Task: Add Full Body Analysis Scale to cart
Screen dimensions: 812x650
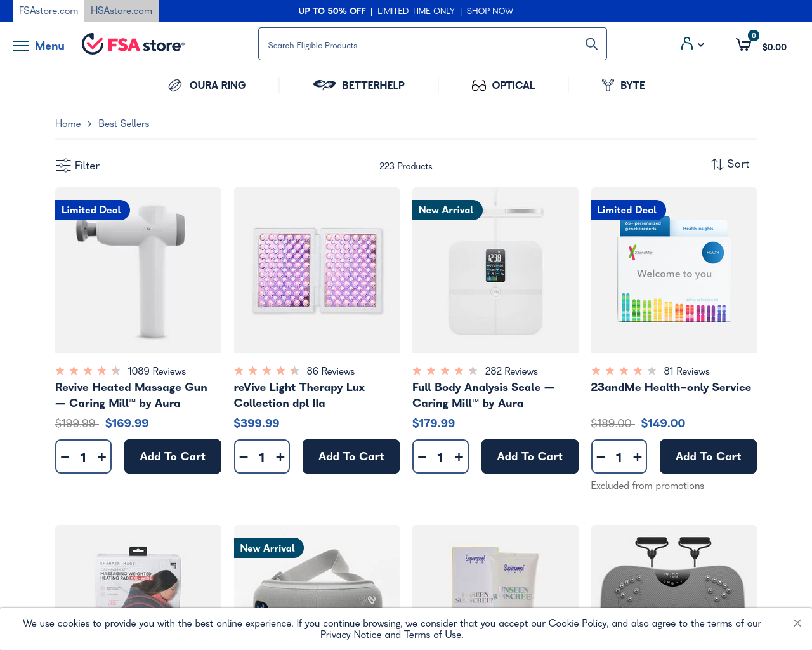Action: 530,456
